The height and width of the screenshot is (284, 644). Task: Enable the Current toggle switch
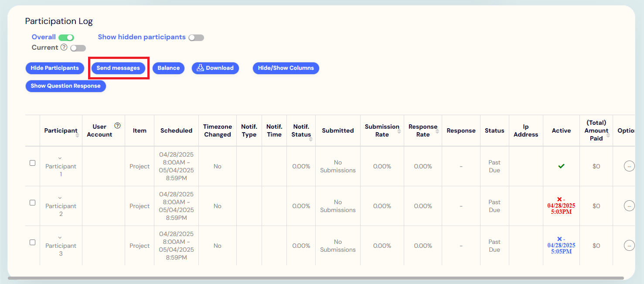tap(78, 48)
